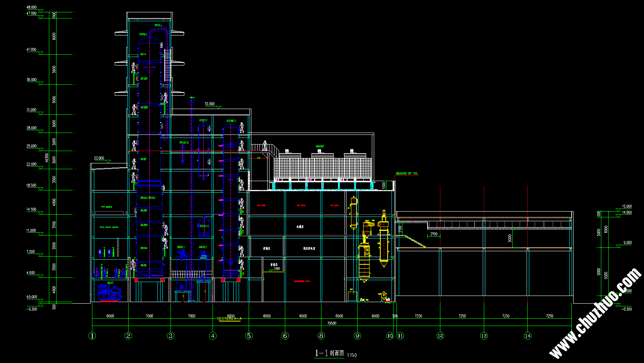Click grid axis bubble number 9
644x363 pixels.
[358, 336]
